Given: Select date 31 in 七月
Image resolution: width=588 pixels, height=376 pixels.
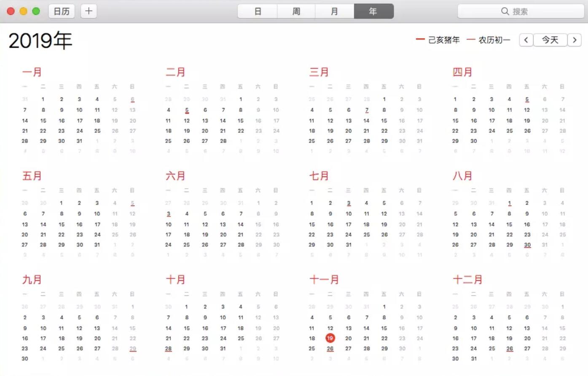Looking at the screenshot, I should point(349,245).
